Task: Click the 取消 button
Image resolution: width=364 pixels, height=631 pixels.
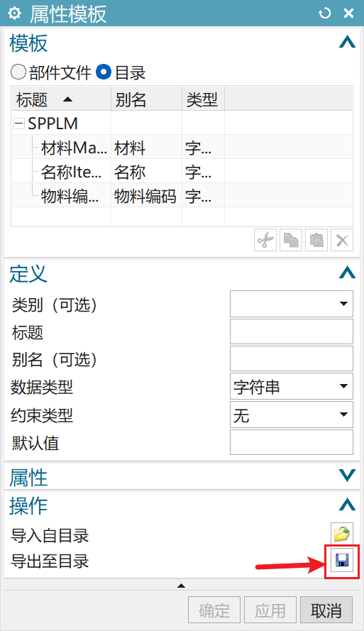Action: coord(326,610)
